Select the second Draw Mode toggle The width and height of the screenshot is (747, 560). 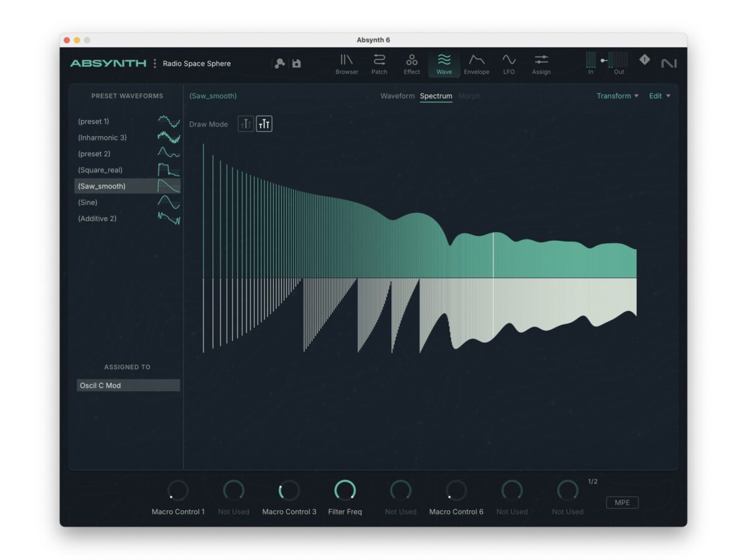click(264, 124)
